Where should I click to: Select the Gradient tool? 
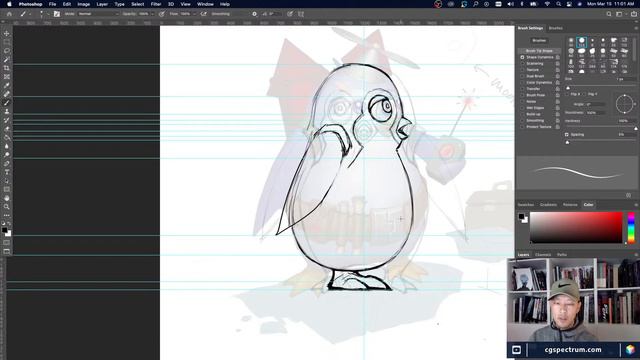[7, 138]
